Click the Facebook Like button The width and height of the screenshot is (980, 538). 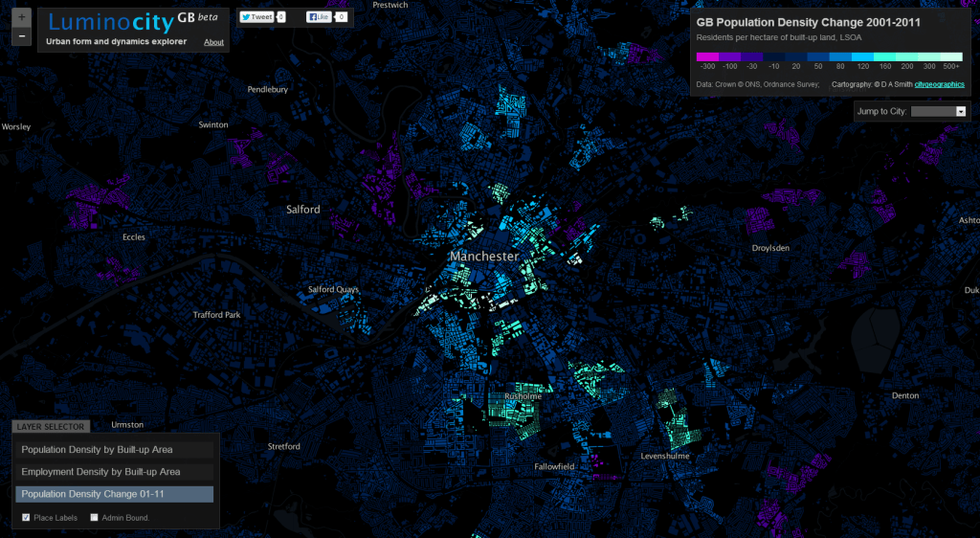[319, 17]
